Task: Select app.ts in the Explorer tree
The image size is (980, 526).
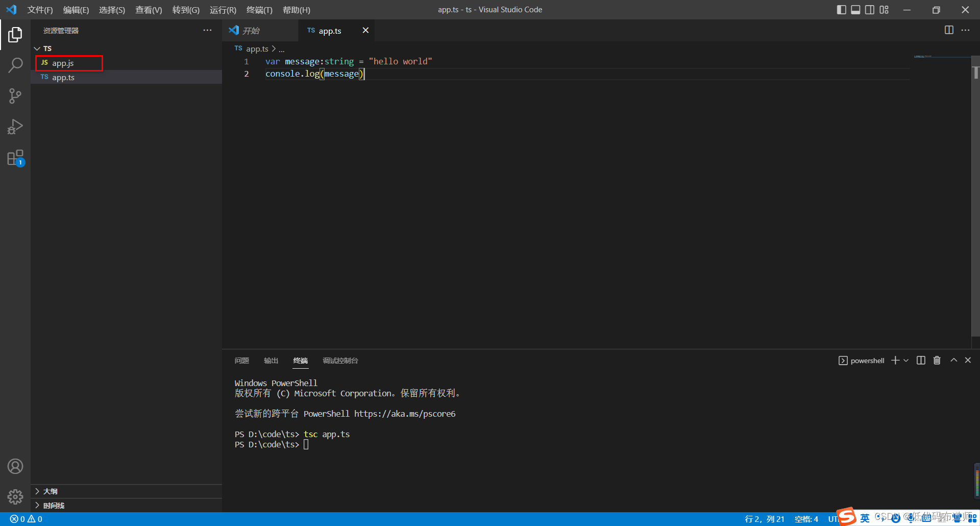Action: [x=127, y=77]
